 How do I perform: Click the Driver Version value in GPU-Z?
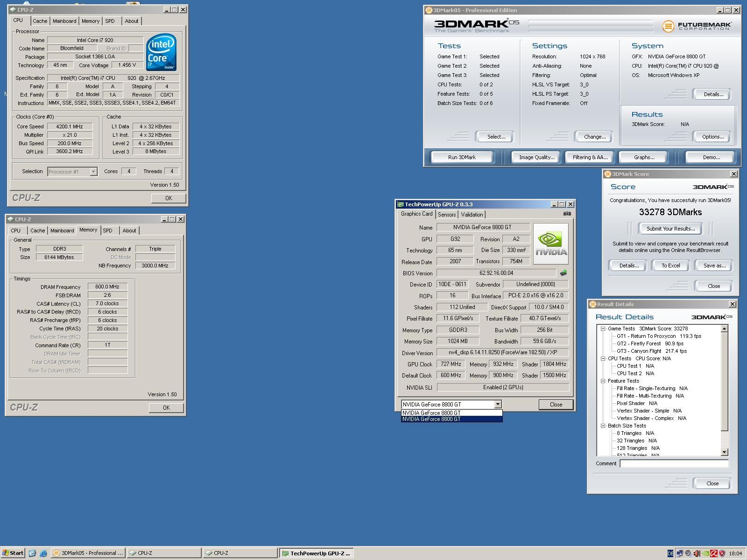(502, 353)
